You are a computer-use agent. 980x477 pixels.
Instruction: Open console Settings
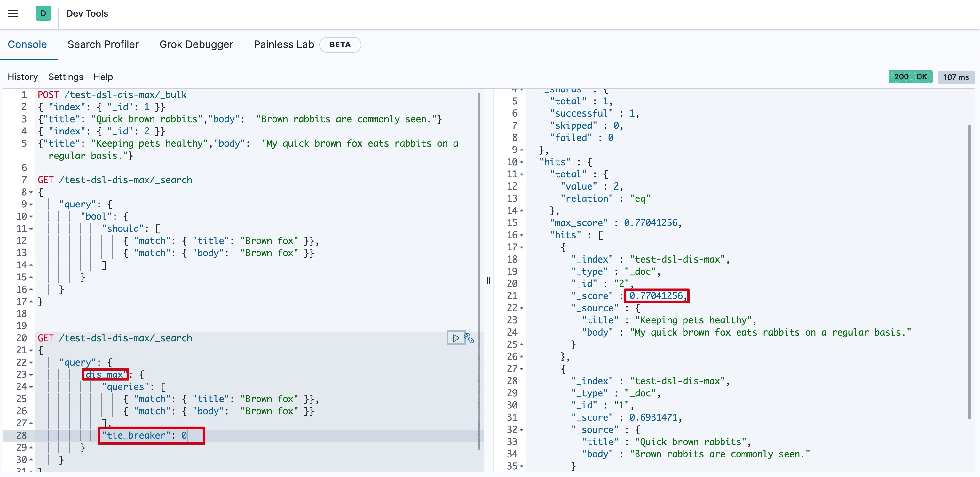(x=66, y=77)
